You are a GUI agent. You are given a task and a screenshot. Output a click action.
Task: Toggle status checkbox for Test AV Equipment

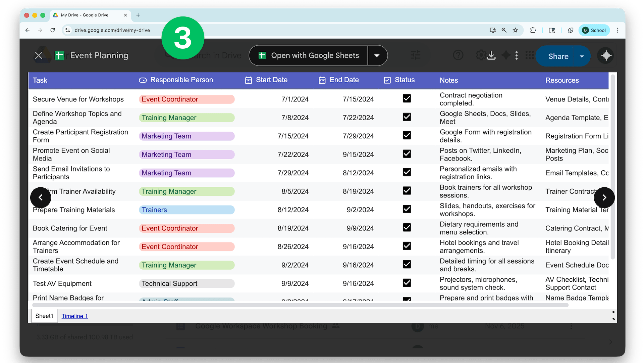[x=407, y=283]
